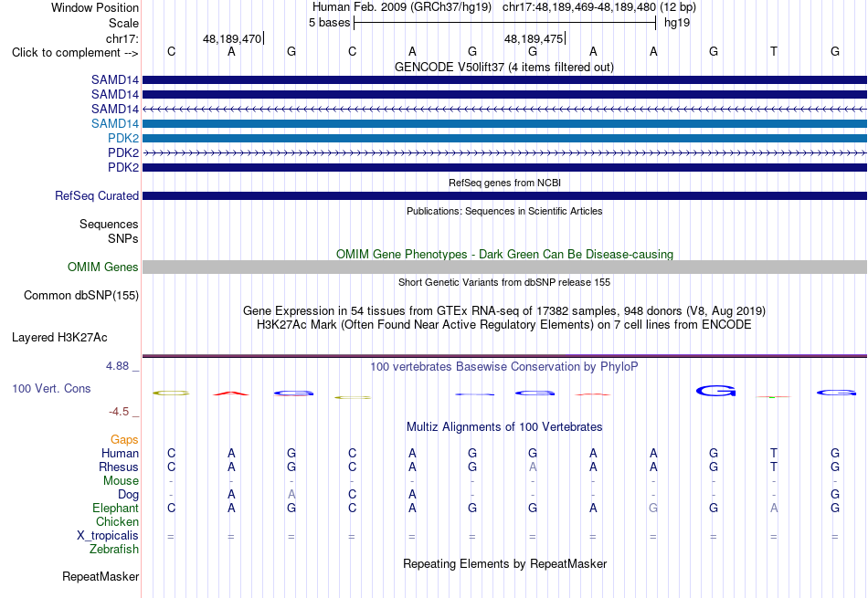Click the SNPs track label

pos(123,238)
